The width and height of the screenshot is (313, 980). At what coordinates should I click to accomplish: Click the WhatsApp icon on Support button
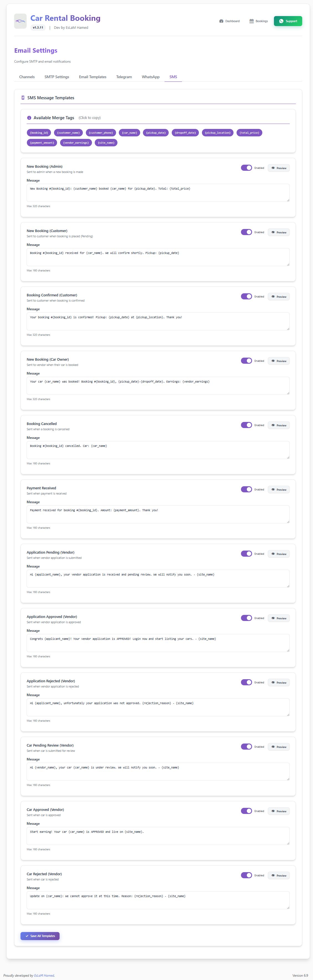point(281,21)
